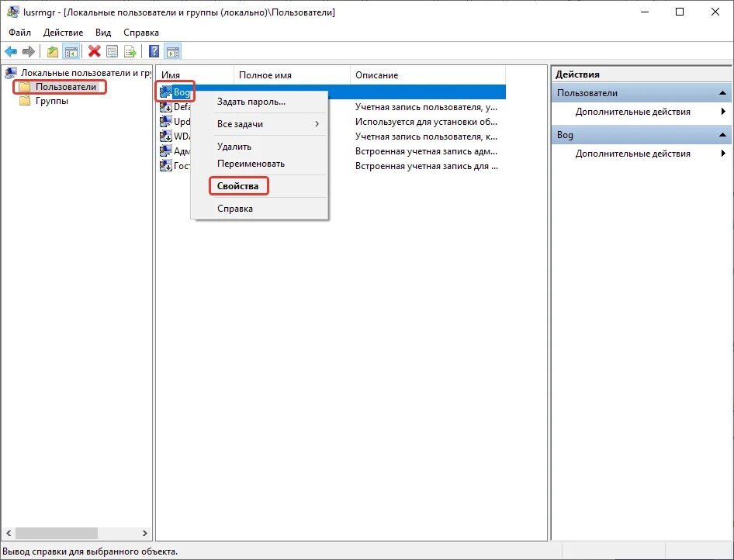Click the Export List toolbar icon
The image size is (734, 560).
pos(130,51)
